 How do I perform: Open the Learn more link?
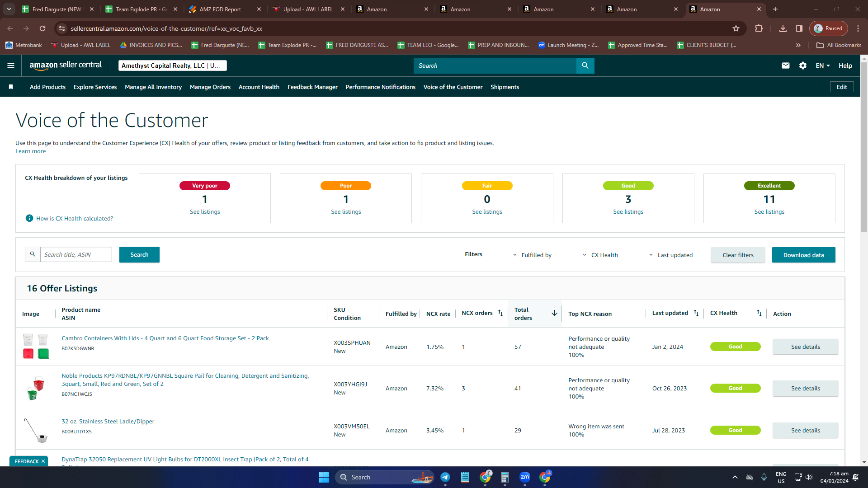click(30, 151)
